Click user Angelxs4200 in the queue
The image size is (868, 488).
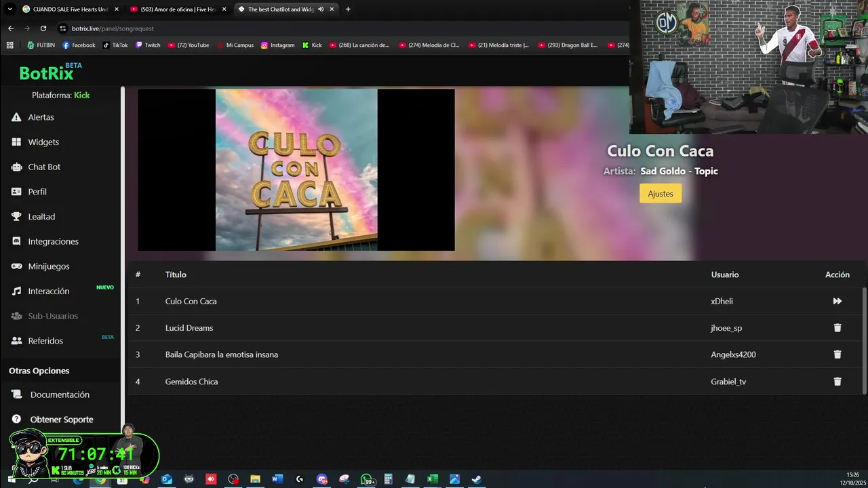[x=733, y=354]
